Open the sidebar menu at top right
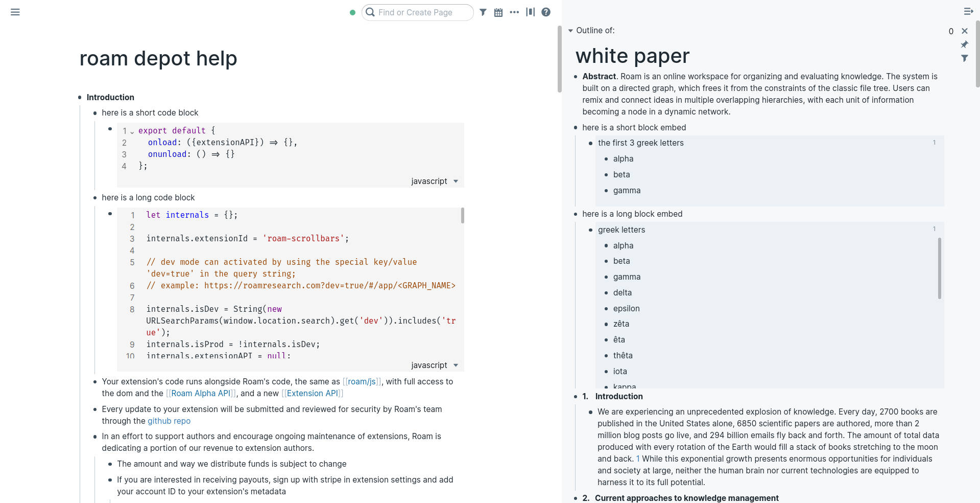This screenshot has width=980, height=503. tap(968, 11)
